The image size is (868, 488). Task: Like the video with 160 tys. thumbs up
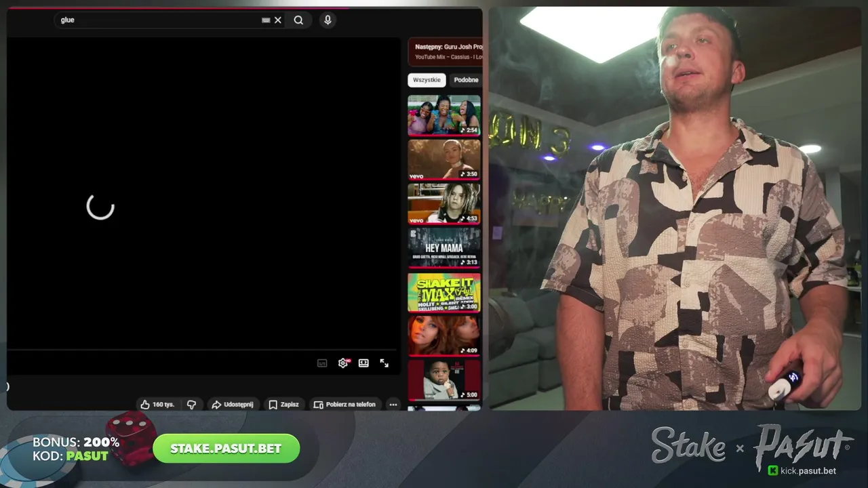pyautogui.click(x=157, y=405)
